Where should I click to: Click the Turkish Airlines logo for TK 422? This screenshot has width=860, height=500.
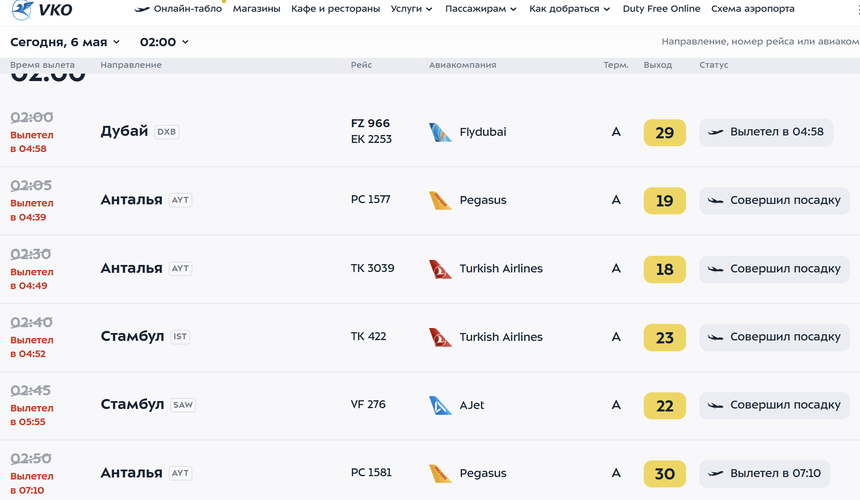click(x=440, y=337)
